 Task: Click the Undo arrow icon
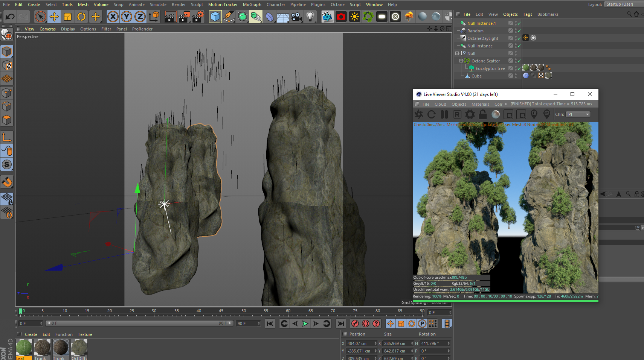pyautogui.click(x=10, y=17)
